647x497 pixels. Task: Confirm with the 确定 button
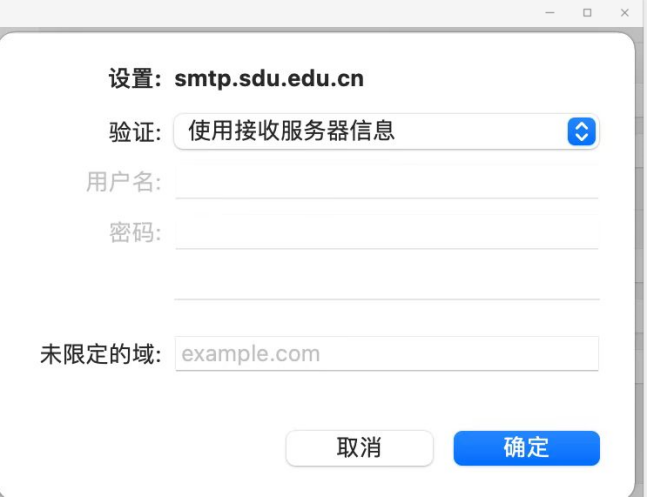[x=527, y=448]
